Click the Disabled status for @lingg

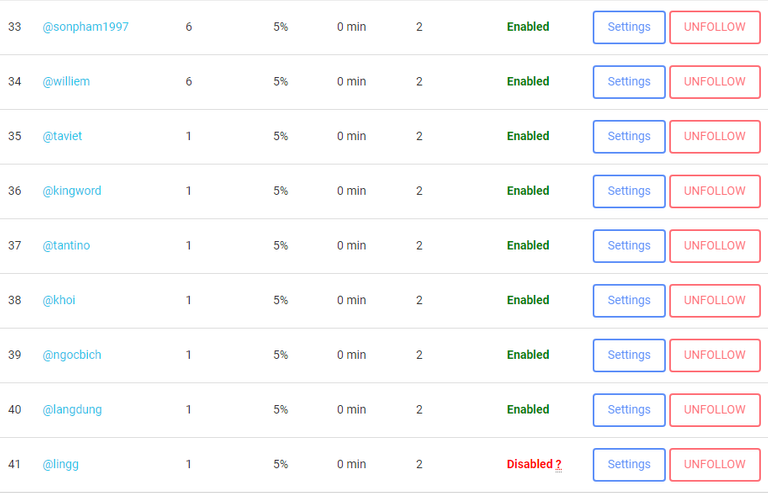[x=529, y=464]
